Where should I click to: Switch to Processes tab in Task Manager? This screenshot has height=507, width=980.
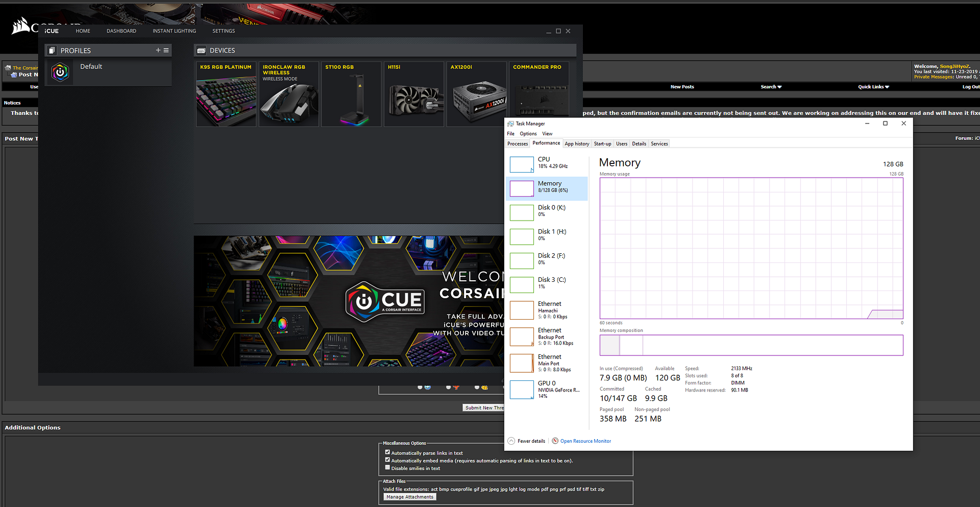(x=518, y=144)
